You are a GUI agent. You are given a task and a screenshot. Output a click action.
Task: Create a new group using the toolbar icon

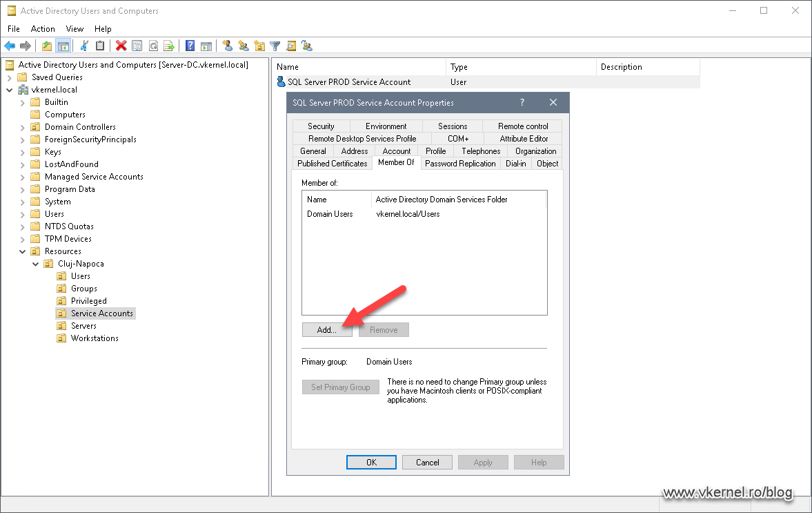tap(243, 46)
